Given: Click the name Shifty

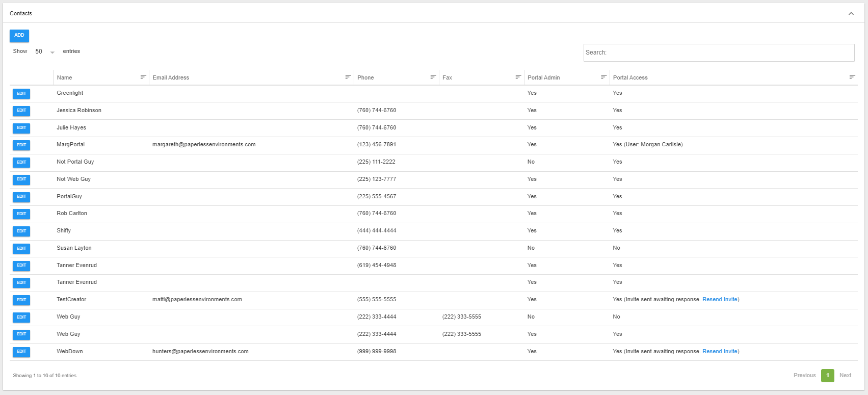Looking at the screenshot, I should pos(64,231).
